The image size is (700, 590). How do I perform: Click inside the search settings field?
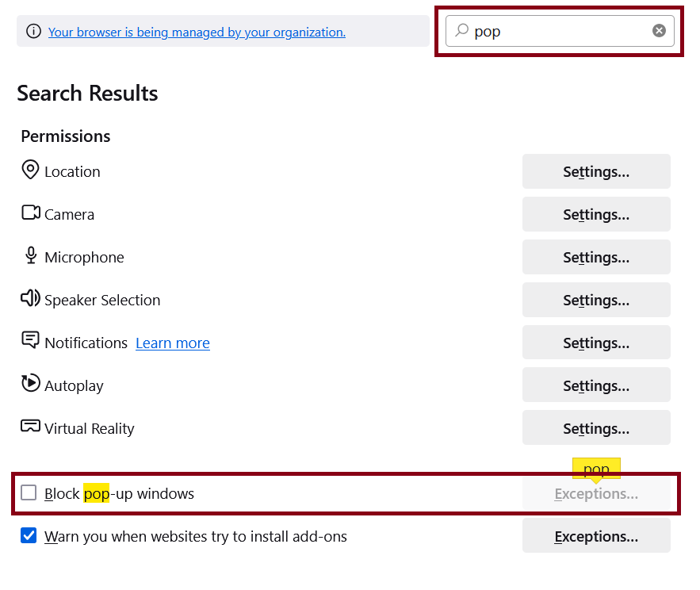pyautogui.click(x=555, y=30)
